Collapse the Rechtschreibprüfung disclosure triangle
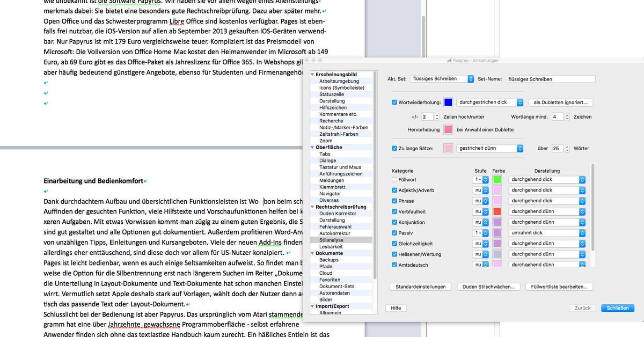Image resolution: width=644 pixels, height=337 pixels. pyautogui.click(x=312, y=207)
